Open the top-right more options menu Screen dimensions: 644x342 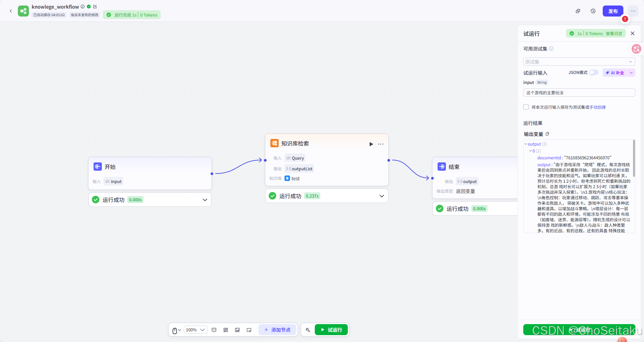pyautogui.click(x=633, y=11)
